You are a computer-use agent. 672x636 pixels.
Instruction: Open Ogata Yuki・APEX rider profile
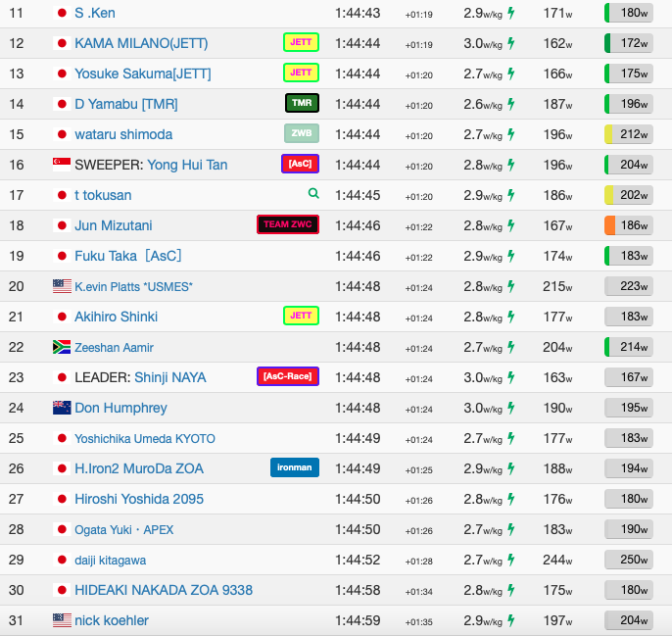pos(123,529)
